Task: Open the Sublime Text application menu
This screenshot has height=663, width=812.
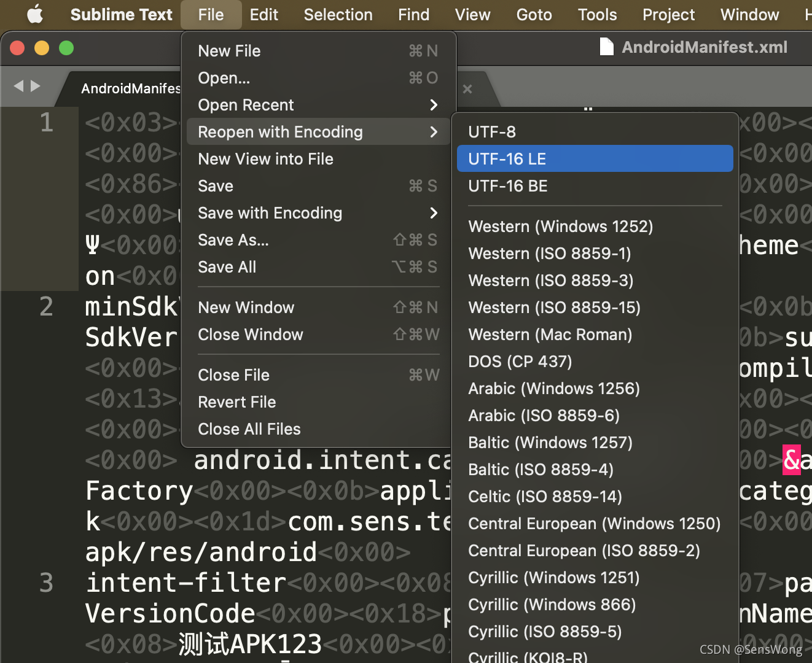Action: [121, 14]
